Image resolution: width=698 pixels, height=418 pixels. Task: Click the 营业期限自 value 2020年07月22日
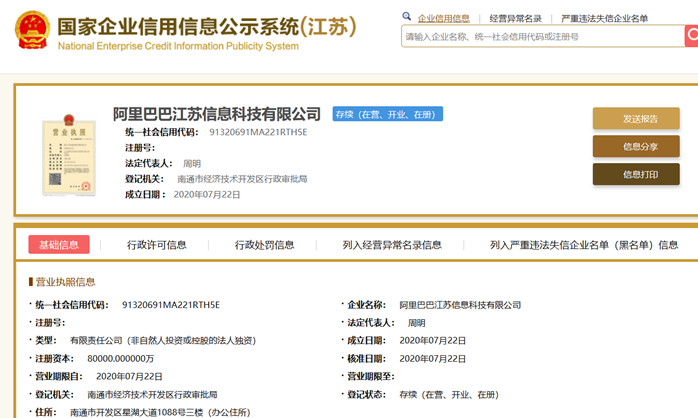click(x=129, y=377)
